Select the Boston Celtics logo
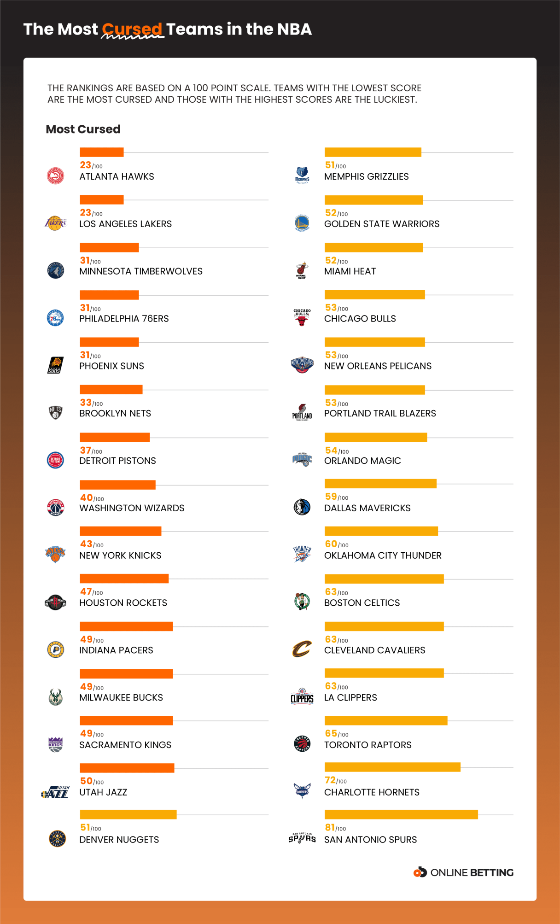 coord(302,602)
